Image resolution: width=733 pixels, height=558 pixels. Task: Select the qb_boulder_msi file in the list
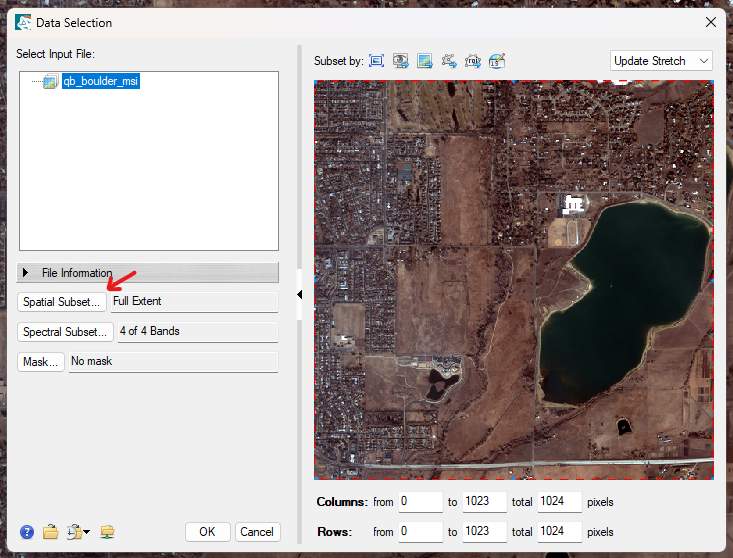click(x=100, y=82)
